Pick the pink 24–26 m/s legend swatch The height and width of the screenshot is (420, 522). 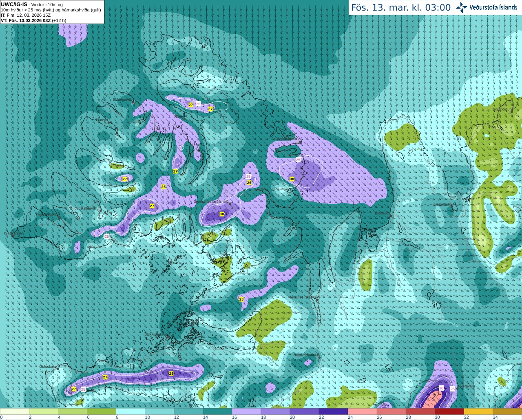(363, 411)
